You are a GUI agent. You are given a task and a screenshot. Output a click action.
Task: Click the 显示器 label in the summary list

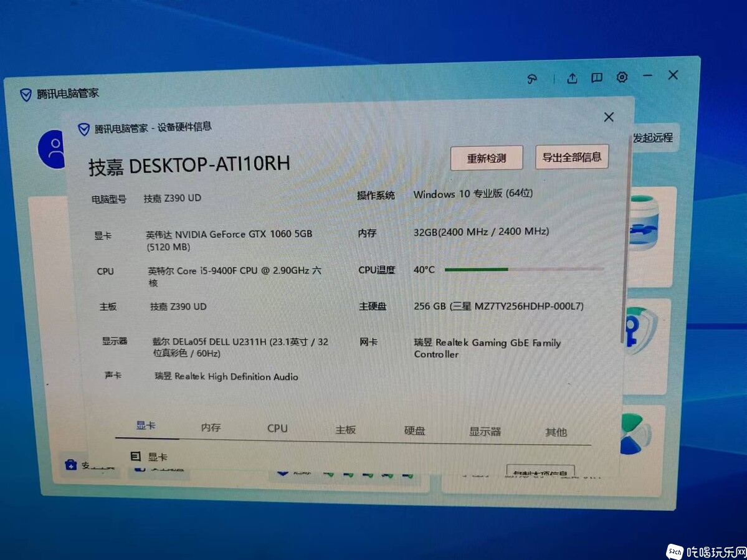click(x=115, y=341)
